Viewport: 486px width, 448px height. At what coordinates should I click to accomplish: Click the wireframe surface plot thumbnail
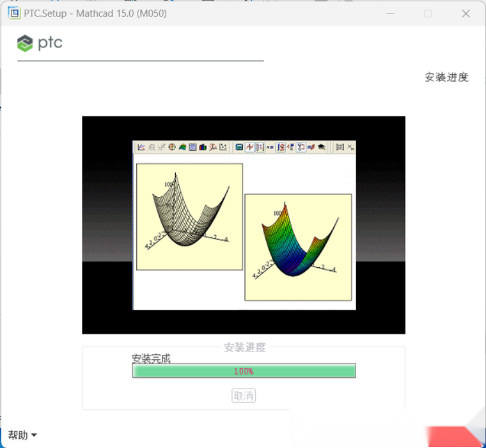(x=189, y=217)
